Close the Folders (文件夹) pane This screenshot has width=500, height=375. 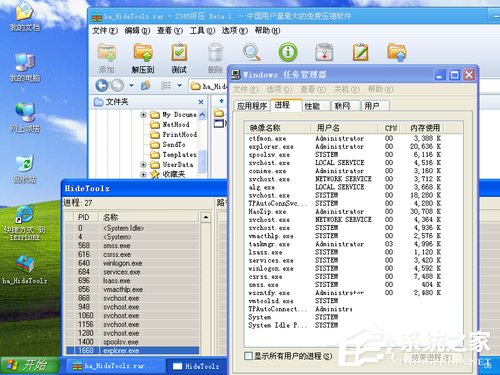coord(201,102)
